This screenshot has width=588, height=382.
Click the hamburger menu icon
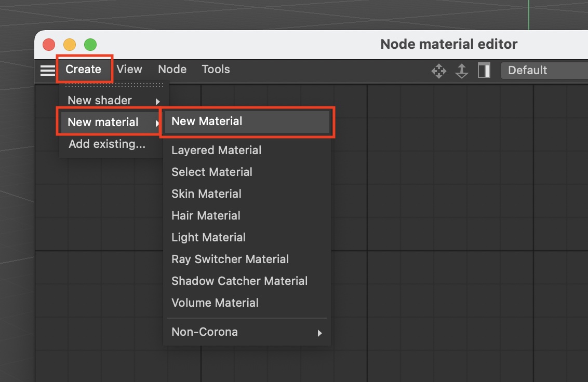click(47, 70)
